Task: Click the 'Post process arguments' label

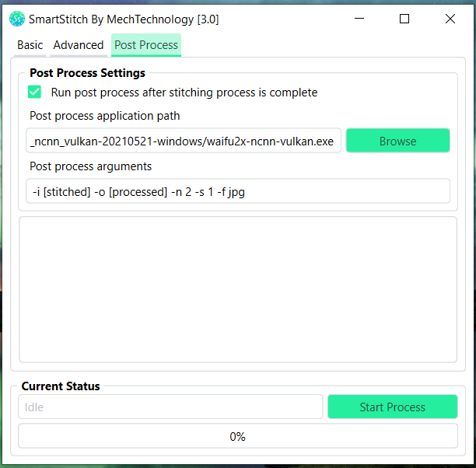Action: (90, 166)
